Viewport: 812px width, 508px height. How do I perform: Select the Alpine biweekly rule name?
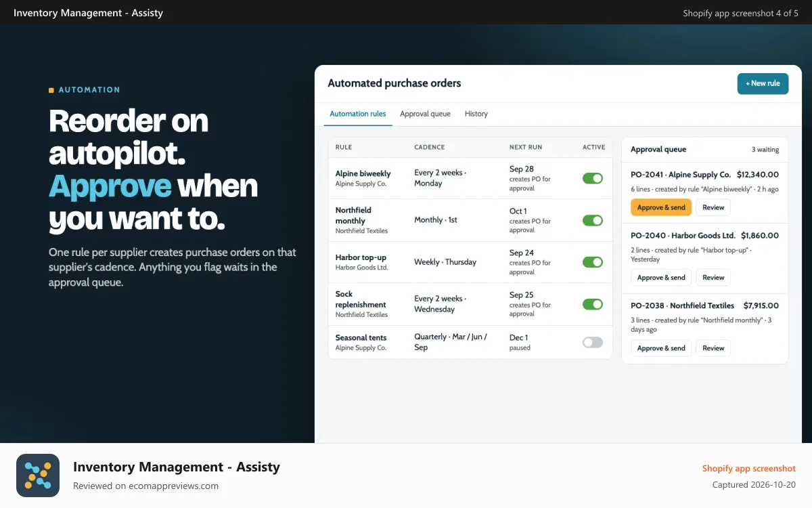pos(363,173)
